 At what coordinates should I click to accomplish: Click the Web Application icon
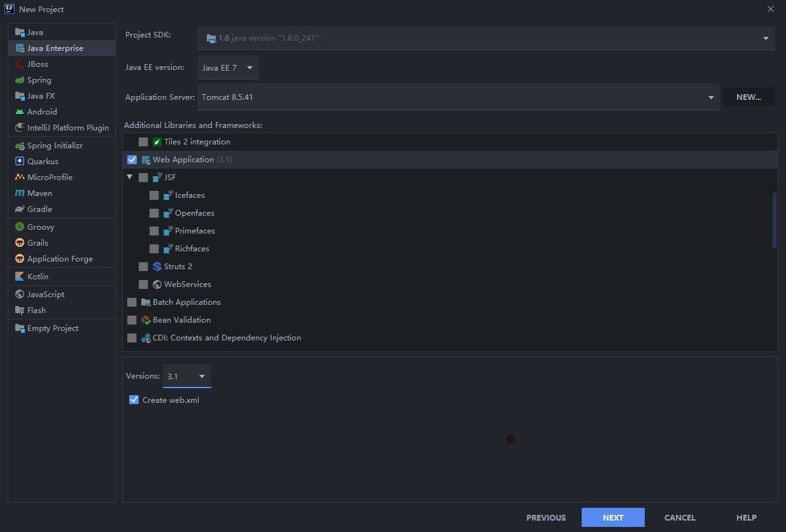[146, 160]
